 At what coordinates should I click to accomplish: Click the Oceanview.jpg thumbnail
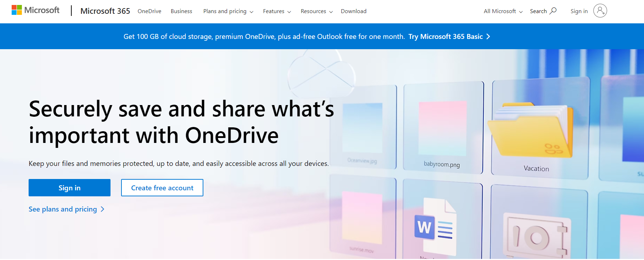[362, 128]
